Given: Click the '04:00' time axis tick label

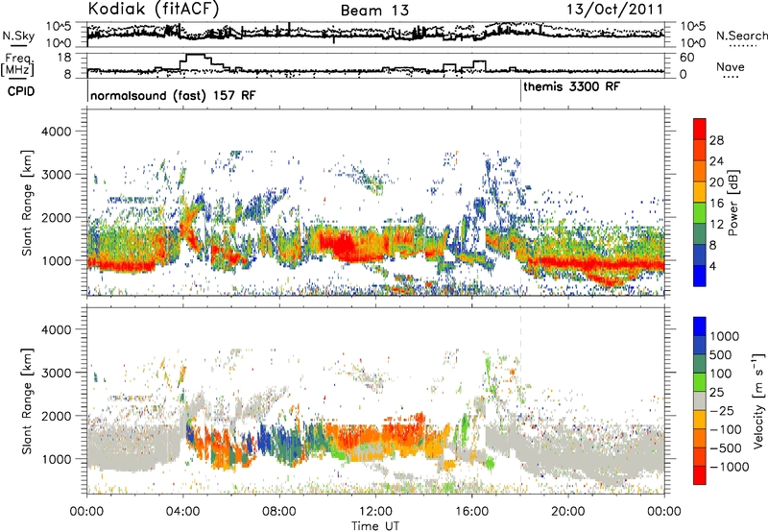Looking at the screenshot, I should point(183,512).
